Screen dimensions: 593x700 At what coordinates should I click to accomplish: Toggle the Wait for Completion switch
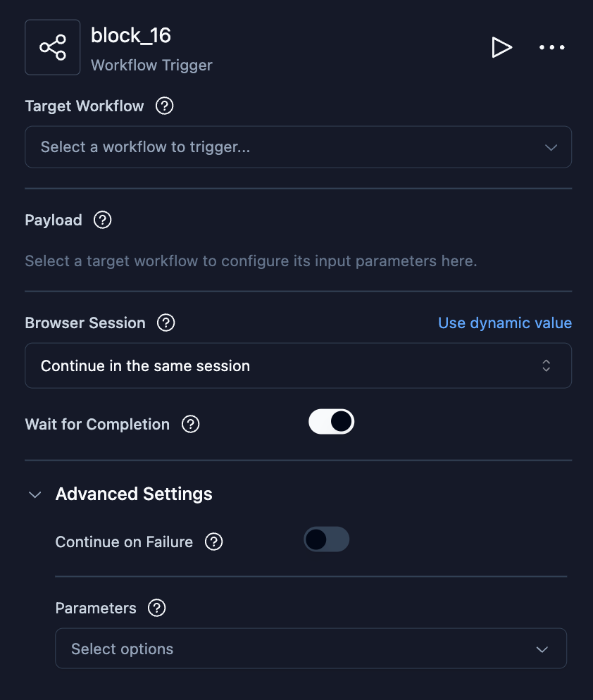(x=331, y=422)
